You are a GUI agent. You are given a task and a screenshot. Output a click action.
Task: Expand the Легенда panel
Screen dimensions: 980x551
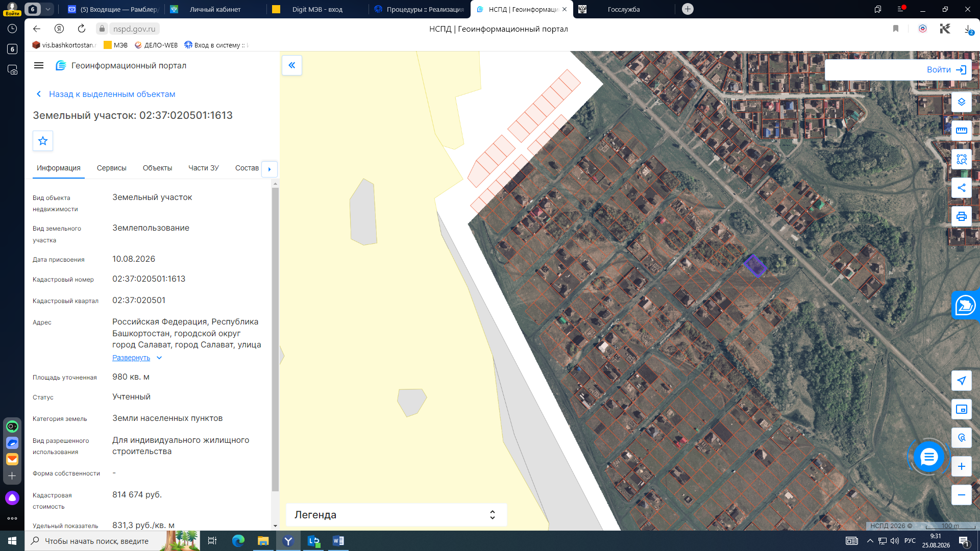click(396, 515)
